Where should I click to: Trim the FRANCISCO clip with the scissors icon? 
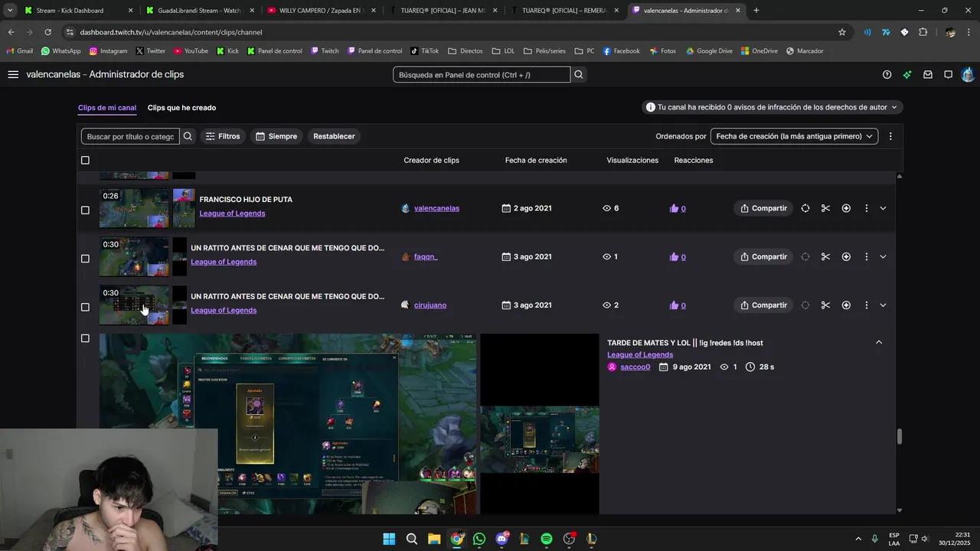click(x=825, y=208)
